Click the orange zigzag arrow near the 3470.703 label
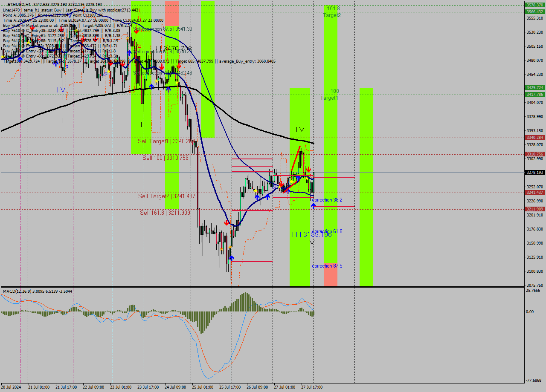 (x=139, y=46)
